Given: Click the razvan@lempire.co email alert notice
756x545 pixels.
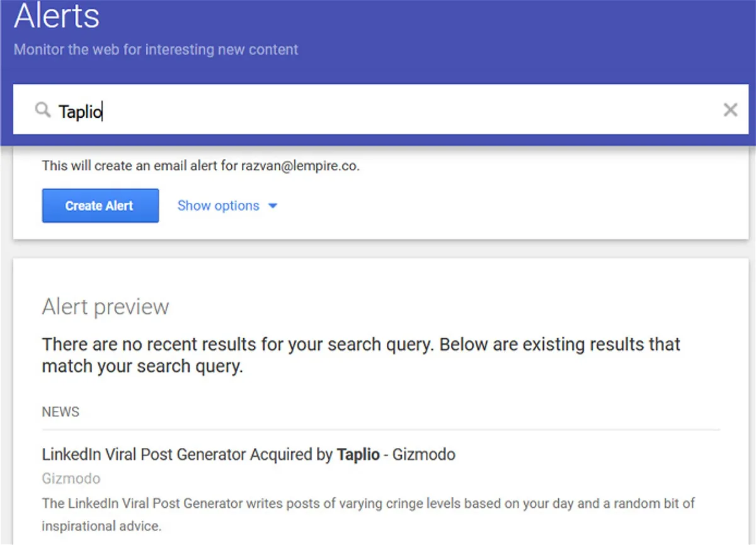Looking at the screenshot, I should pyautogui.click(x=201, y=166).
